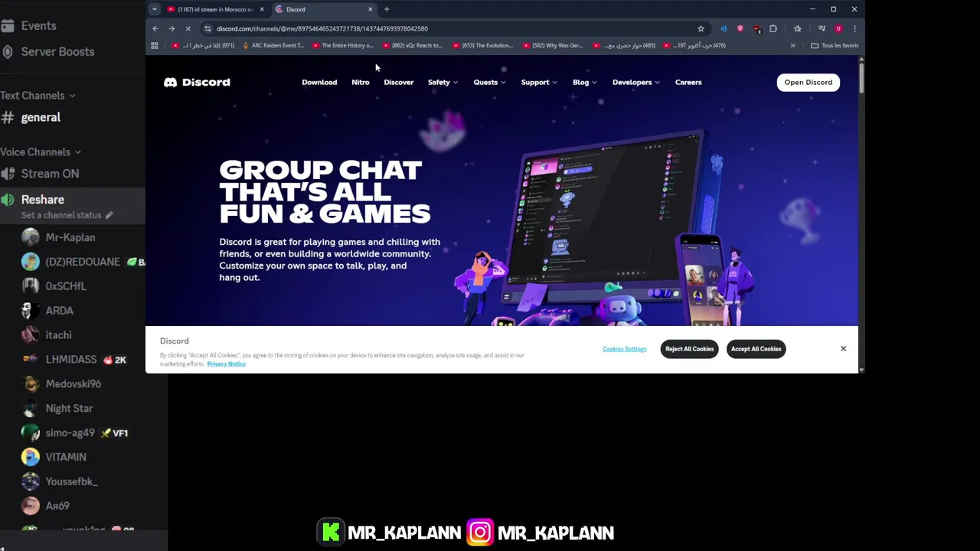This screenshot has height=551, width=980.
Task: Click VITAMIN's avatar in voice list
Action: click(30, 457)
